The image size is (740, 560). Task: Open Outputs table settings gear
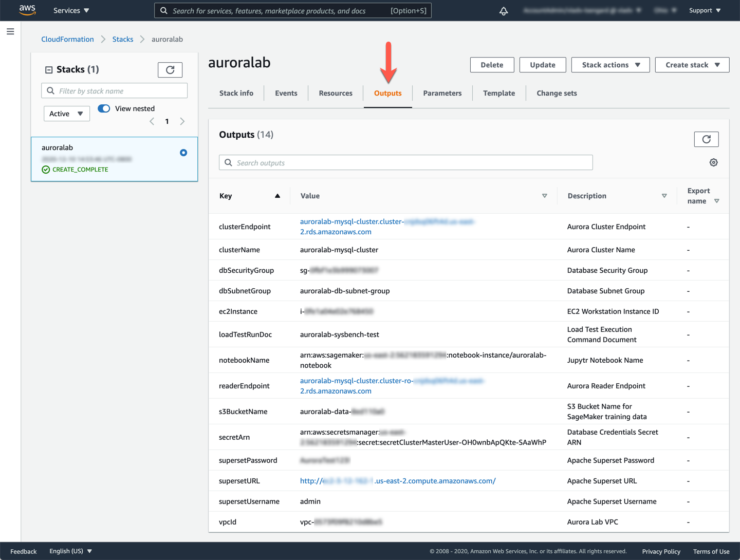[713, 162]
